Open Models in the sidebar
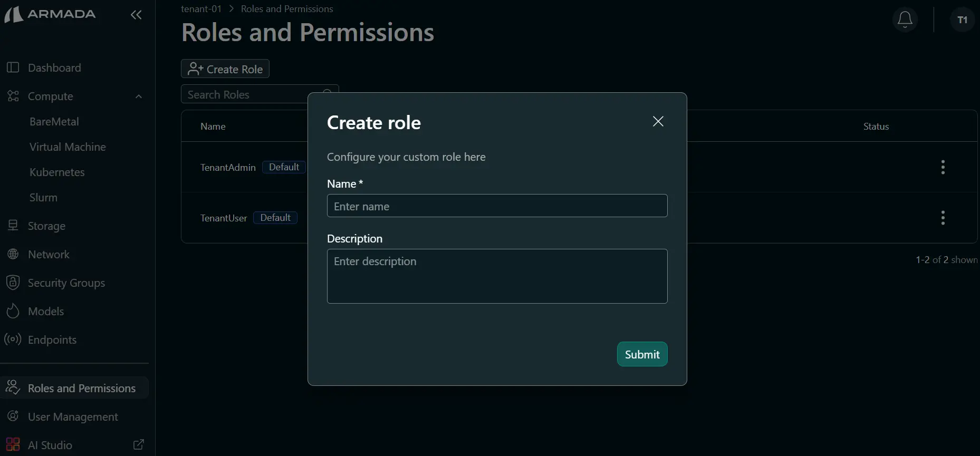This screenshot has height=456, width=980. click(x=46, y=311)
